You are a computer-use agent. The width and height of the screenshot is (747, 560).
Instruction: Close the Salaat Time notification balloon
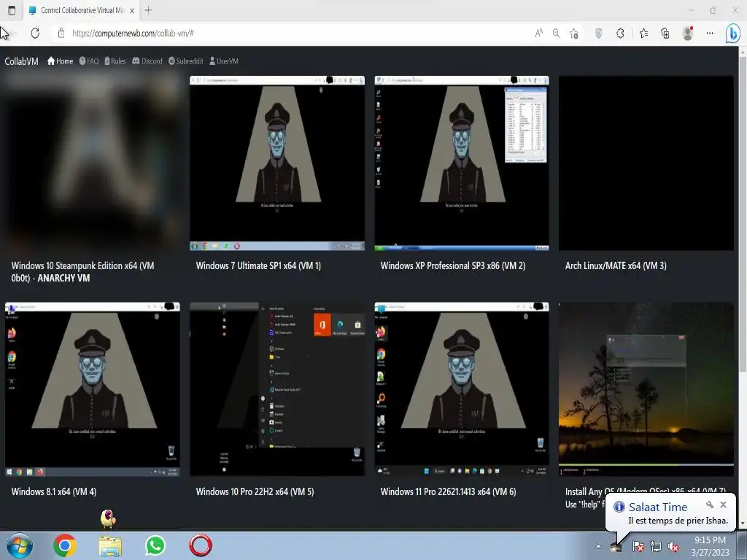[723, 505]
